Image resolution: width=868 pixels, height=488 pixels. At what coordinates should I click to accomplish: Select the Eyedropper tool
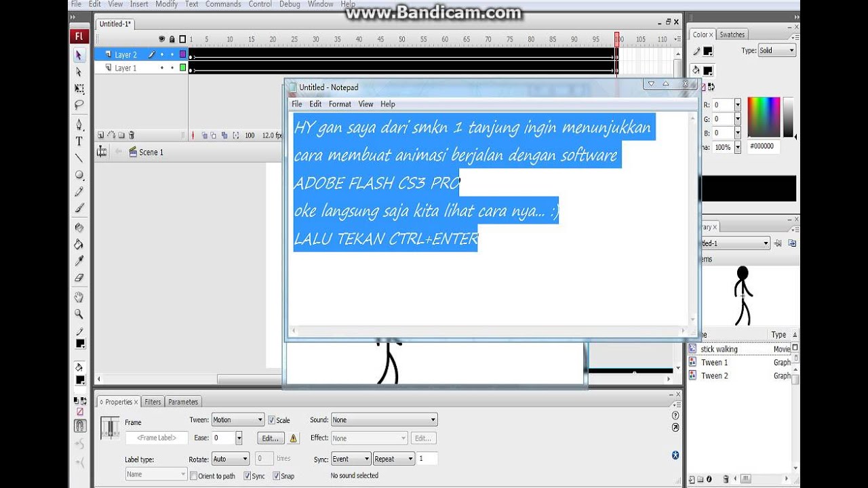79,261
